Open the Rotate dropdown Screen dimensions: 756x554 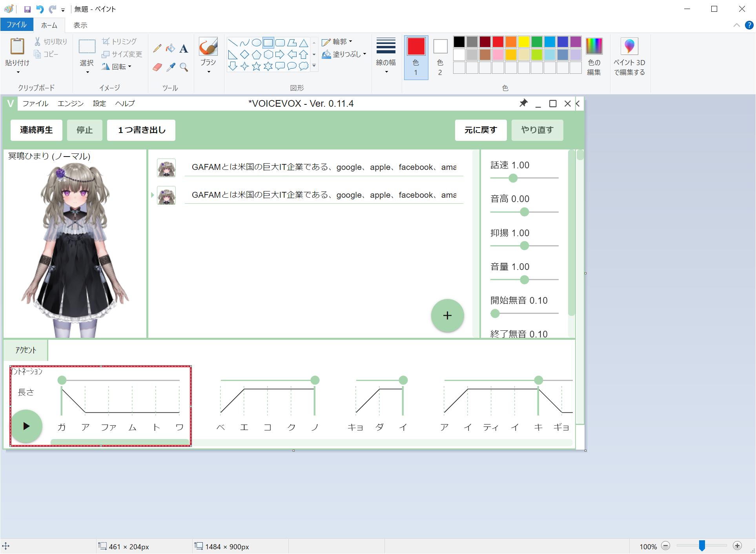[117, 67]
